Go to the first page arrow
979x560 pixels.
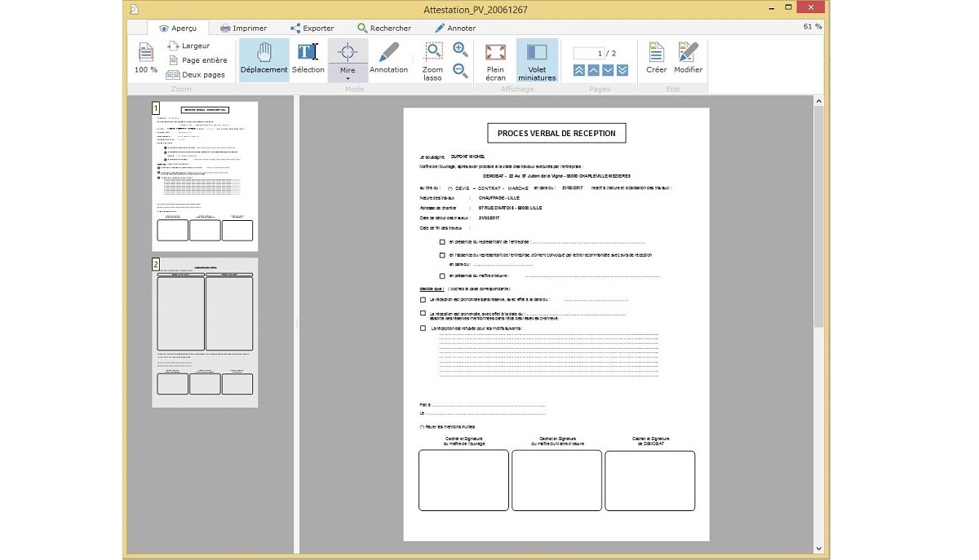pos(579,71)
